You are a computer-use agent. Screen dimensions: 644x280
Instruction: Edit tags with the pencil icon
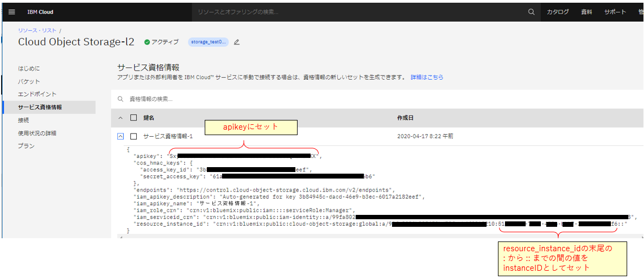(236, 42)
